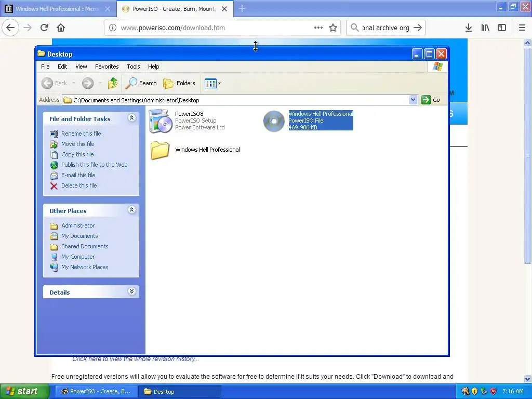
Task: Click E-mail this file task
Action: [78, 176]
